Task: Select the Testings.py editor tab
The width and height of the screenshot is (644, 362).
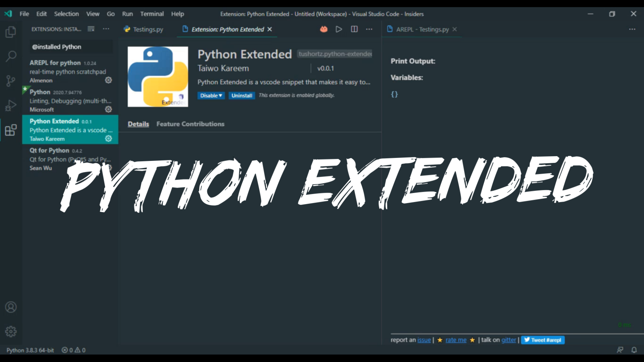Action: click(x=144, y=29)
